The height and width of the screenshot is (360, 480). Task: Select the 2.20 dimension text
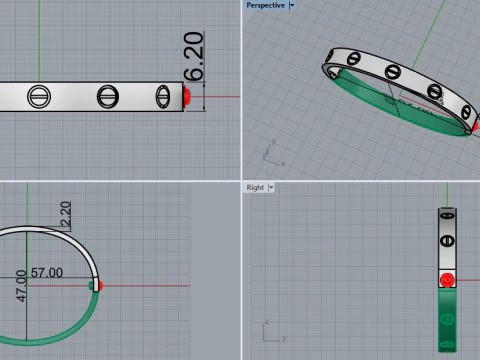(x=65, y=214)
